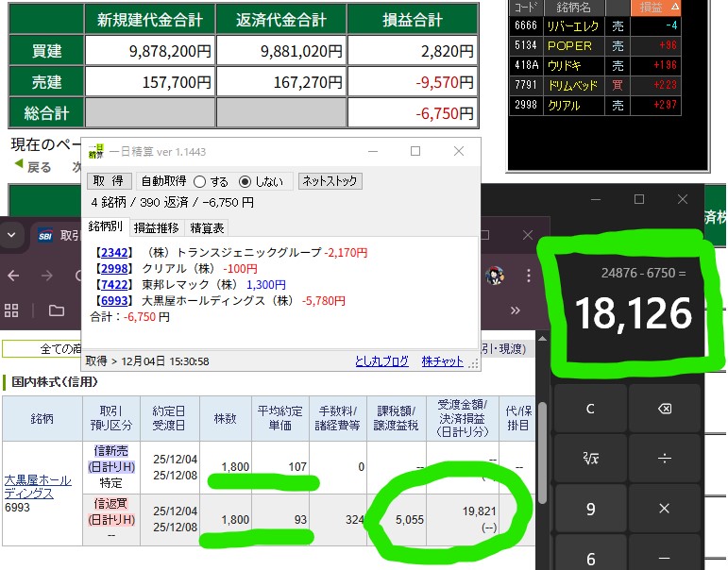Click the calculator backspace icon

(663, 410)
